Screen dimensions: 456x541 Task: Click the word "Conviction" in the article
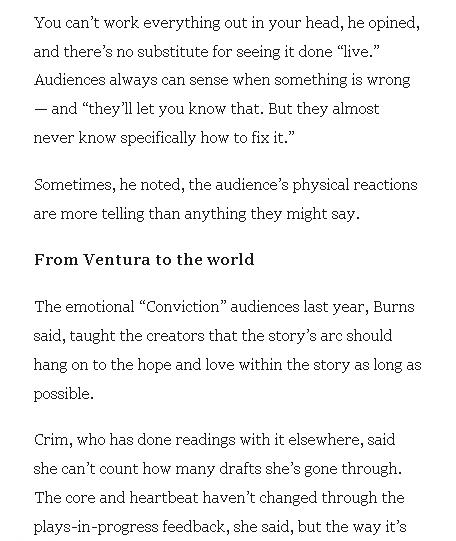tap(183, 307)
